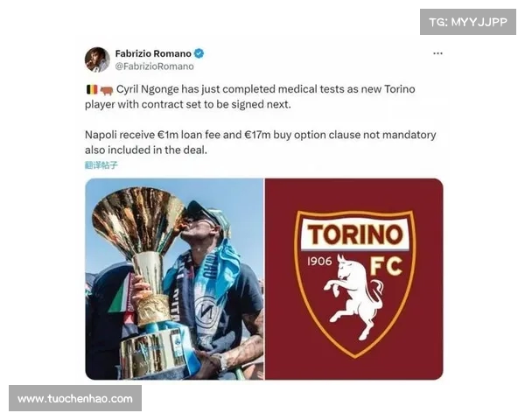Viewport: 525px width, 420px height.
Task: Open the @FabrizioRomano handle link
Action: (x=154, y=66)
